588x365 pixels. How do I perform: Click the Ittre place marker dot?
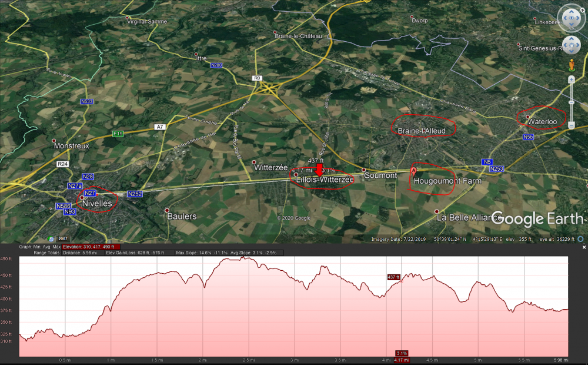coord(196,54)
